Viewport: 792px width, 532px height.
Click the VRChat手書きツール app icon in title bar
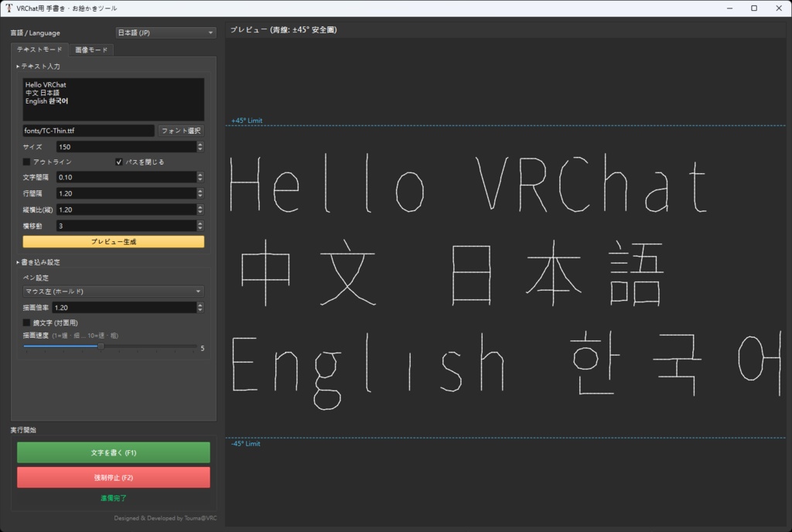pos(9,8)
